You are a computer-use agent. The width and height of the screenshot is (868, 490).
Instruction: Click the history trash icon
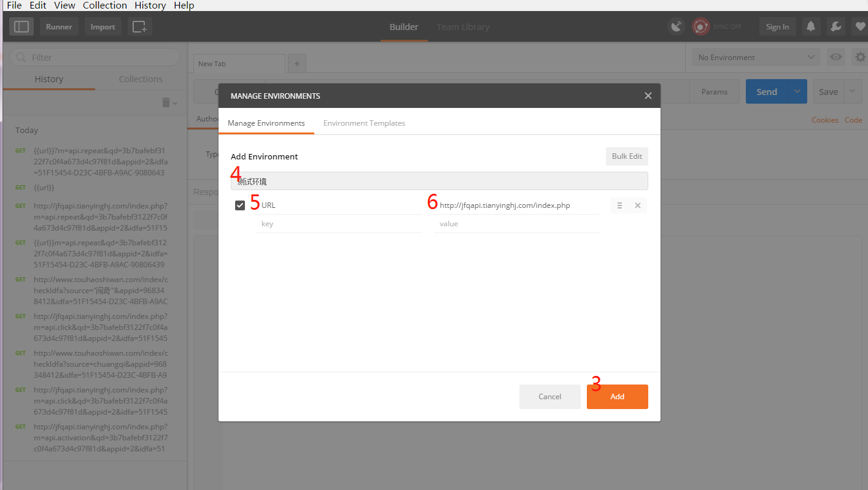point(166,102)
